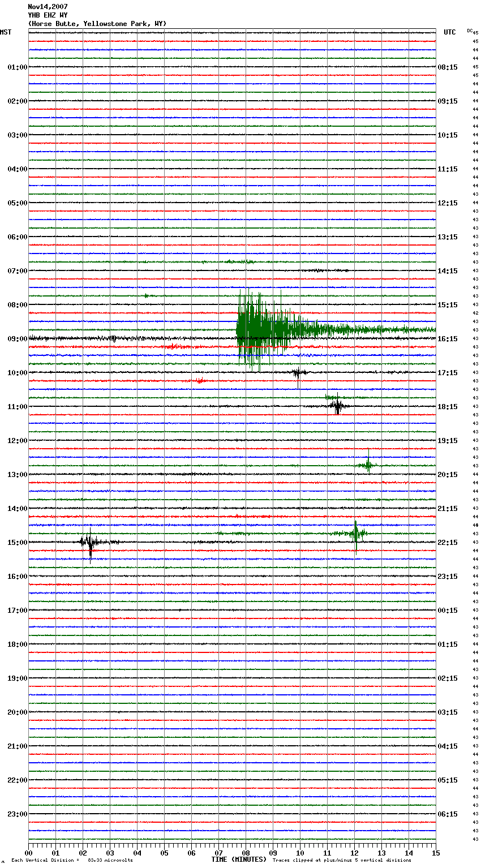Click the MST label 19:00
Viewport: 481px width, 868px height.
point(17,678)
